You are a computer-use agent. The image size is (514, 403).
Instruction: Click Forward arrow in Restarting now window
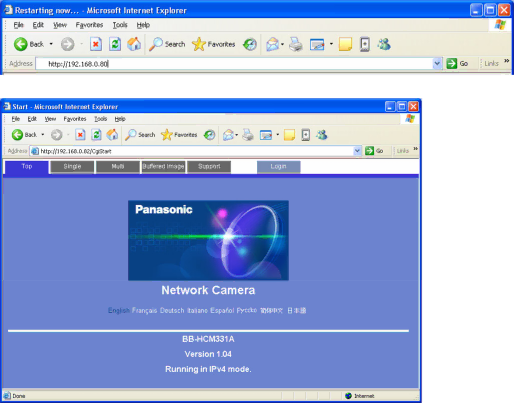67,44
